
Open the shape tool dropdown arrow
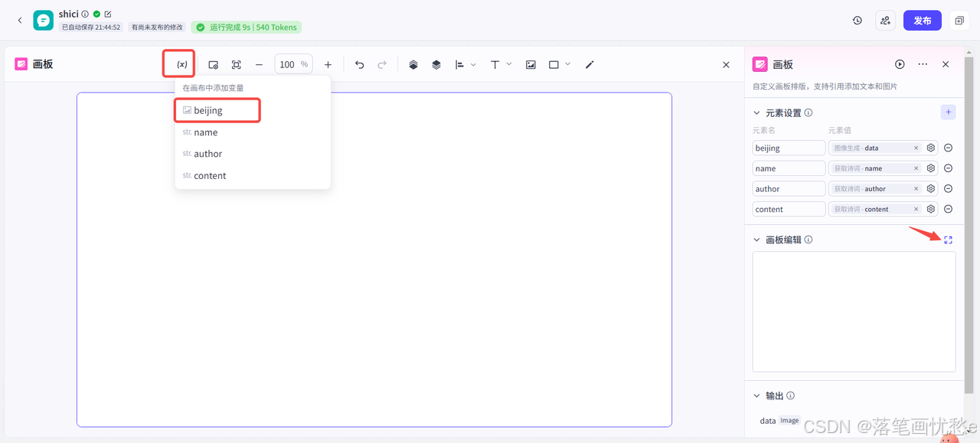click(x=567, y=65)
